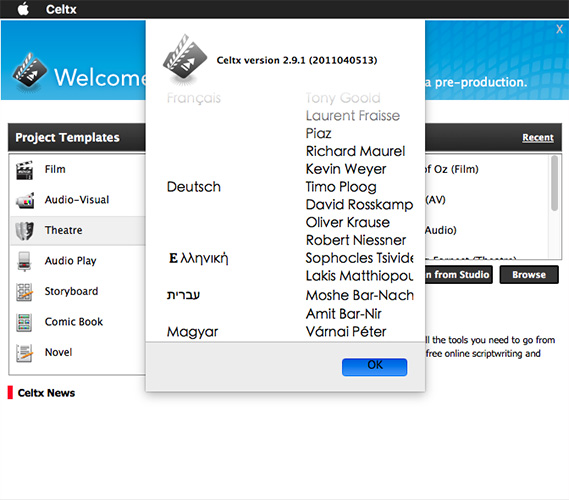Click the Greek 'Ελληνική' language label
Screen dimensions: 569x500
pos(199,258)
